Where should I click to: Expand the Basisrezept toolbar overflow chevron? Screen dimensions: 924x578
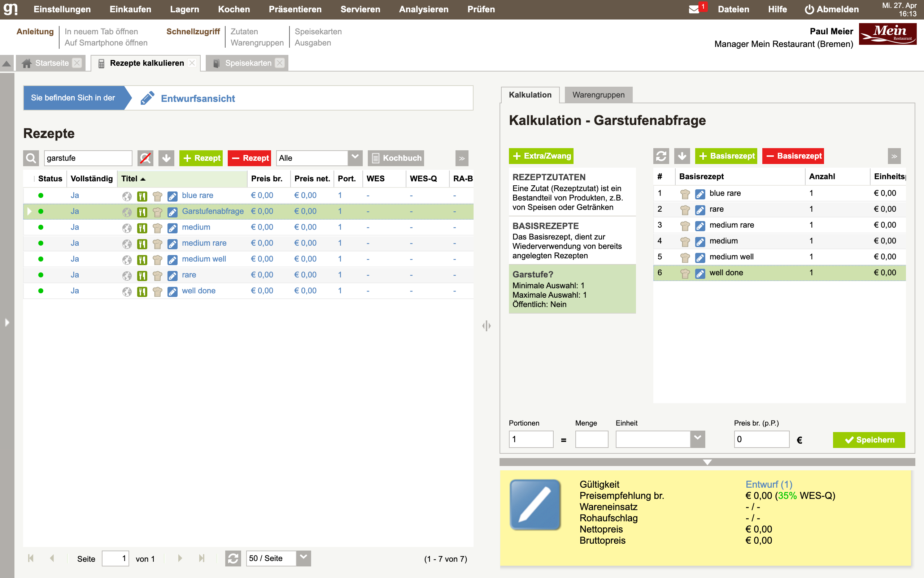(894, 156)
